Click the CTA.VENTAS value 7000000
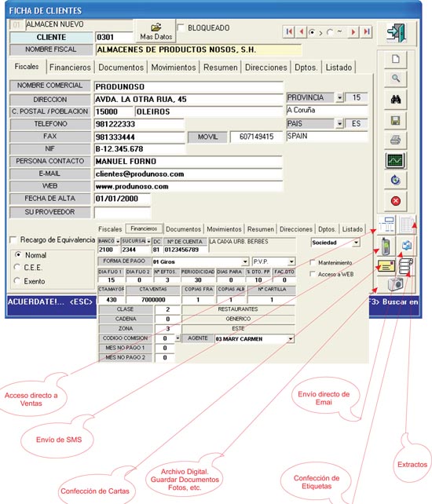This screenshot has width=432, height=504. (153, 300)
